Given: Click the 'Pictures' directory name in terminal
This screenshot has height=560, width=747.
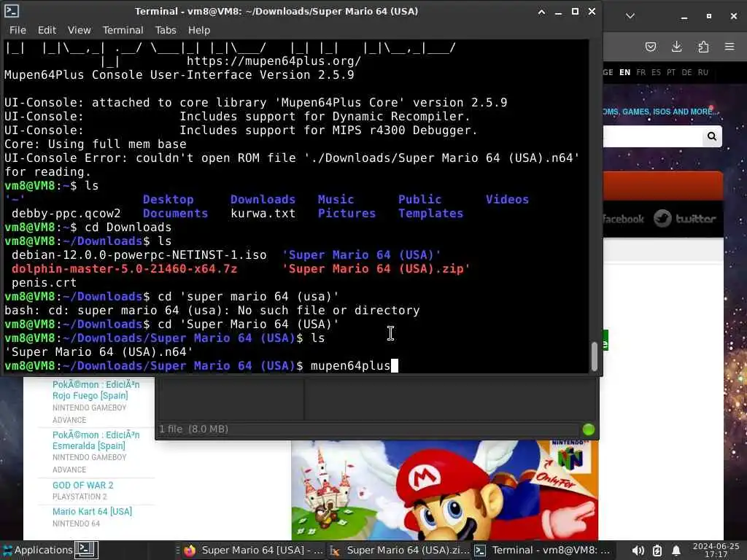Looking at the screenshot, I should (347, 214).
